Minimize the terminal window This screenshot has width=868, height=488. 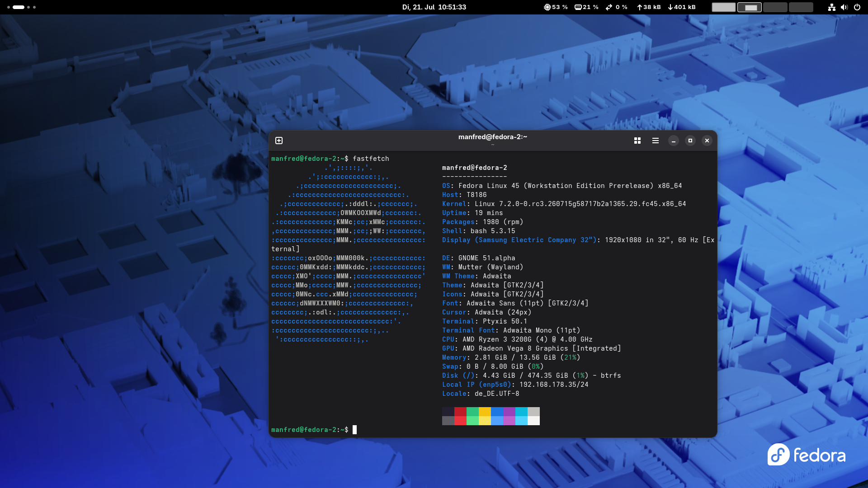click(674, 141)
